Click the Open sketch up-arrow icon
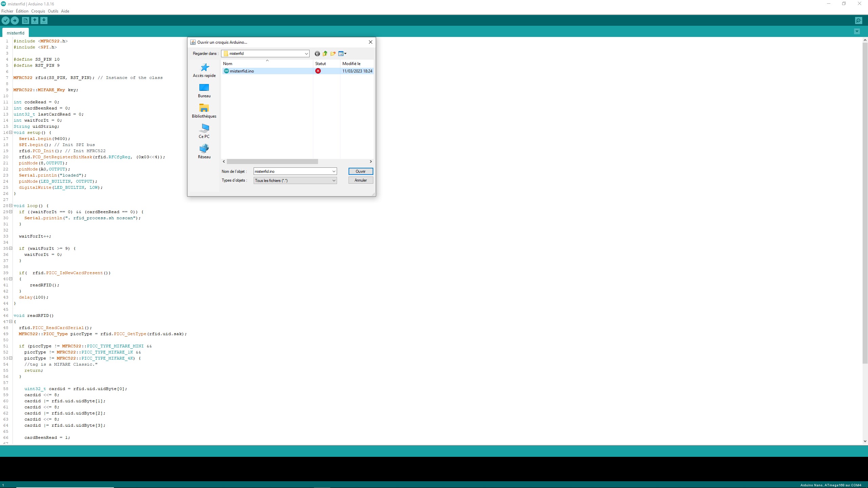This screenshot has width=868, height=488. click(35, 21)
